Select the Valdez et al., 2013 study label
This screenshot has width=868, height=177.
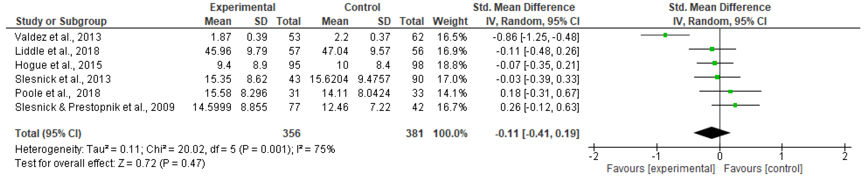click(58, 37)
